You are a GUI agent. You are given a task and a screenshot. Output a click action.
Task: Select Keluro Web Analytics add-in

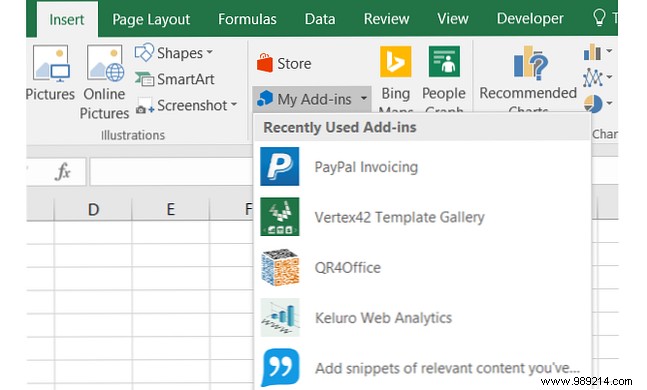pos(423,318)
